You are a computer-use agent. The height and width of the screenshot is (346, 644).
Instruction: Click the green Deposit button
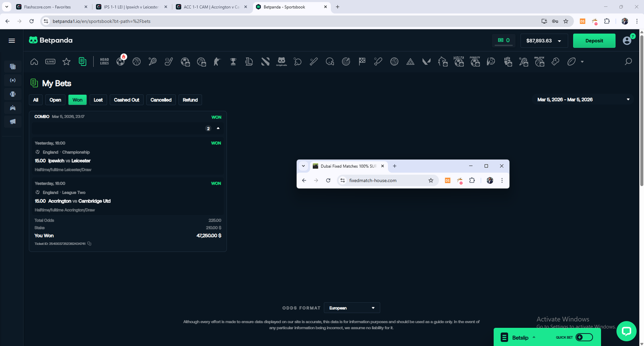[x=594, y=41]
